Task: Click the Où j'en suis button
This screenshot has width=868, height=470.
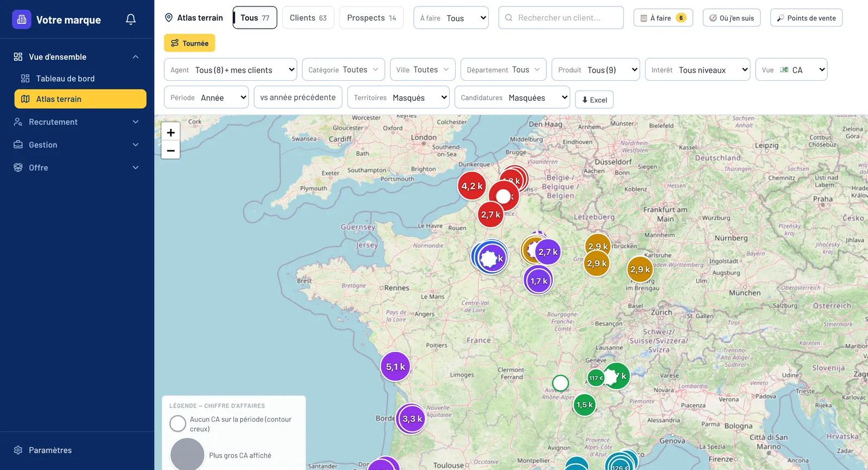Action: pos(732,18)
